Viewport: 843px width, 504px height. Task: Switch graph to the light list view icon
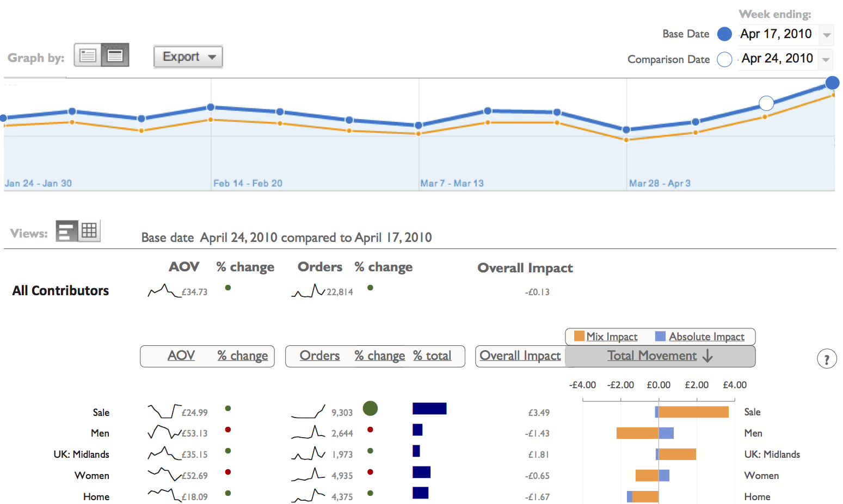click(x=88, y=55)
